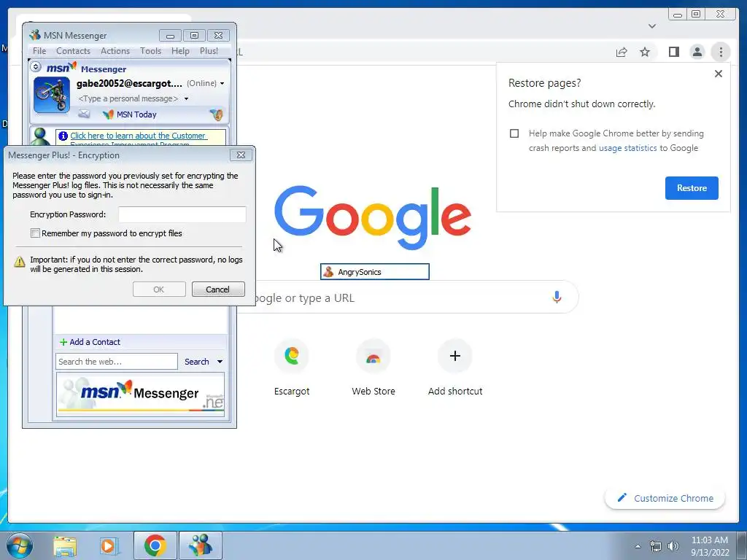Viewport: 747px width, 560px height.
Task: Click the Google search or type a URL box
Action: pos(410,297)
